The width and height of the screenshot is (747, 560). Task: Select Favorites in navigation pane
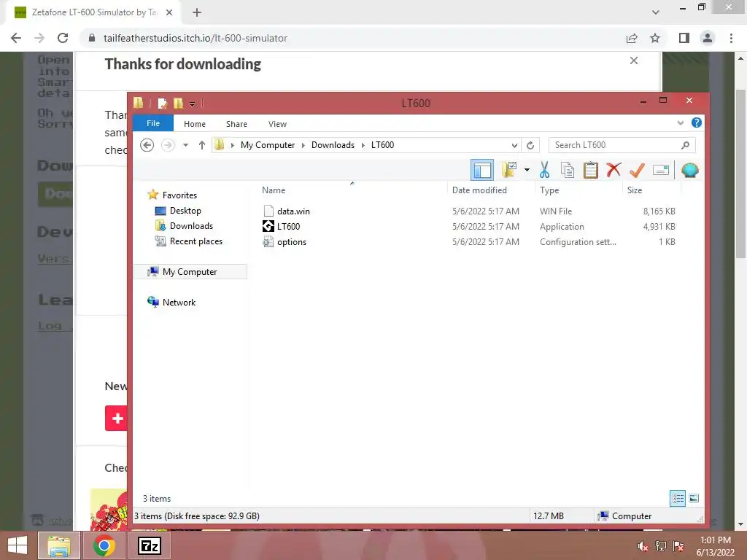coord(172,195)
